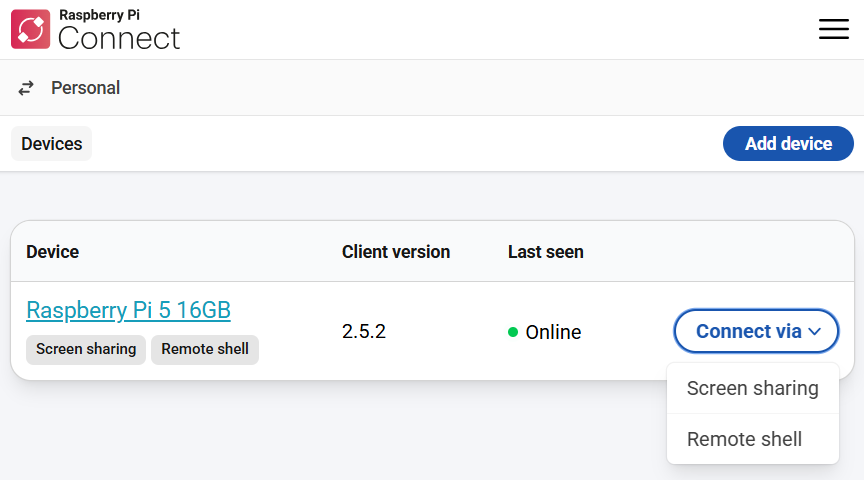Switch to the Devices tab
864x480 pixels.
[x=51, y=144]
